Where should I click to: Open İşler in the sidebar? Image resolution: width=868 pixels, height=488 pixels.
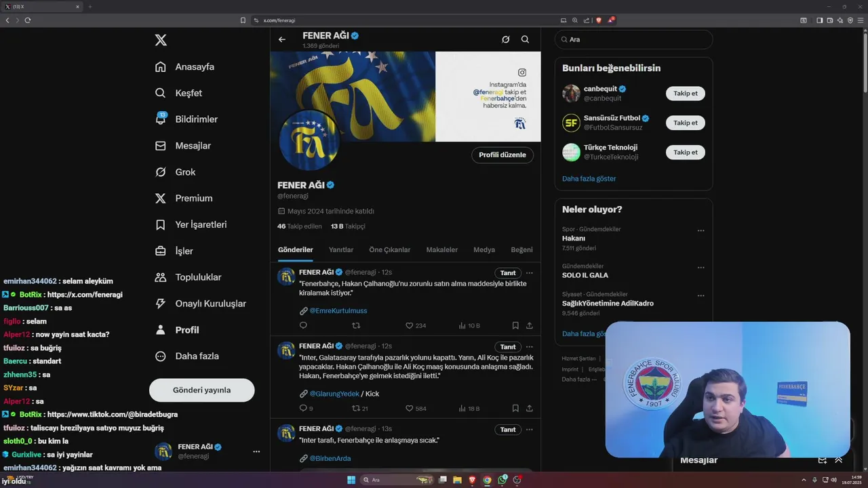tap(174, 251)
